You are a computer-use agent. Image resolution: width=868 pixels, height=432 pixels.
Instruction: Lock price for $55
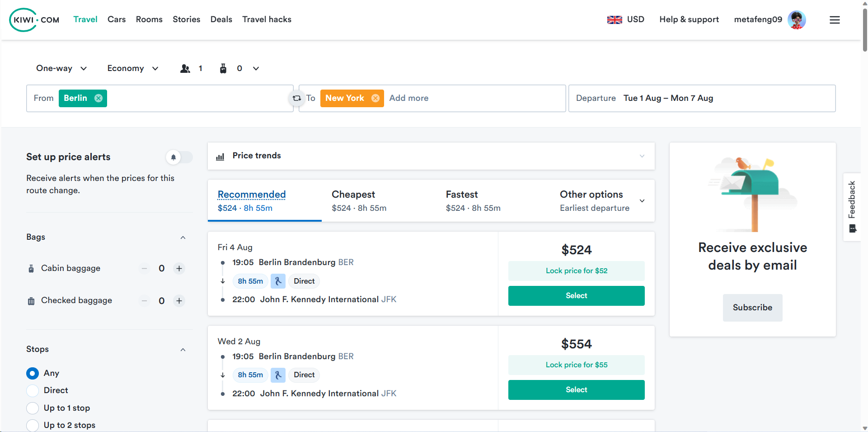click(577, 365)
